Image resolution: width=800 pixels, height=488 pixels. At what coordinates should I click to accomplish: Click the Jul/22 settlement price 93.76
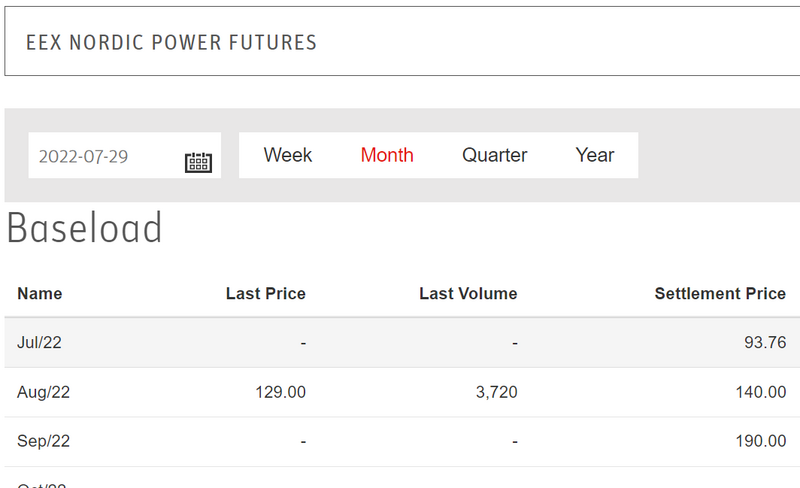[765, 343]
